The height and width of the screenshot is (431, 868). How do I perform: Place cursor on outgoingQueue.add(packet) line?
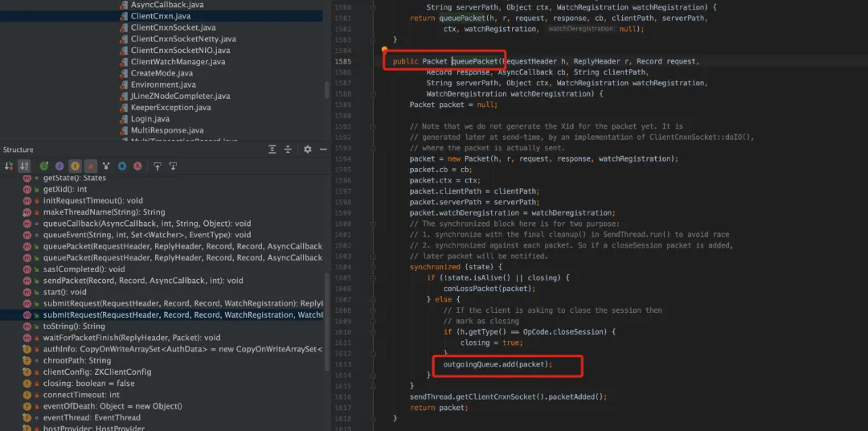point(498,364)
